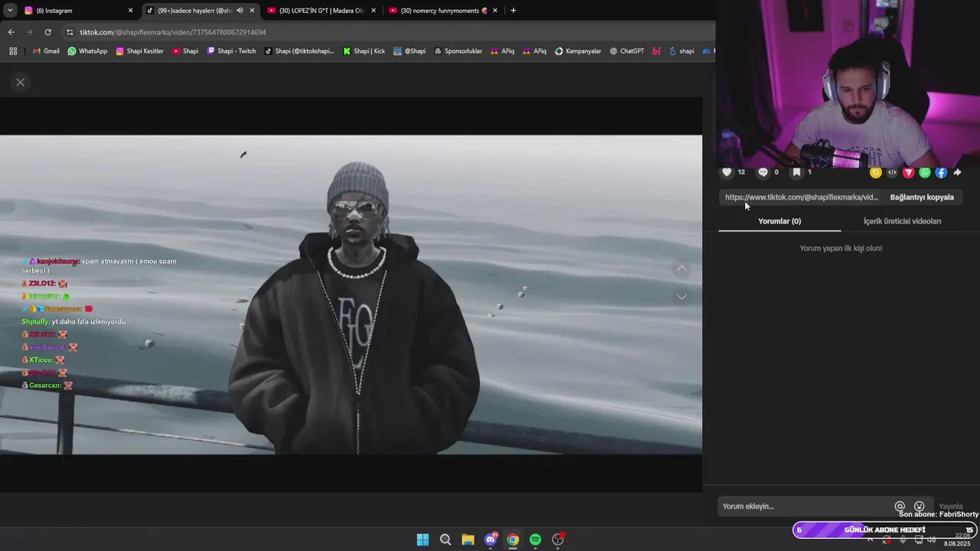Image resolution: width=980 pixels, height=551 pixels.
Task: Send video to friends via red arrow icon
Action: click(909, 172)
